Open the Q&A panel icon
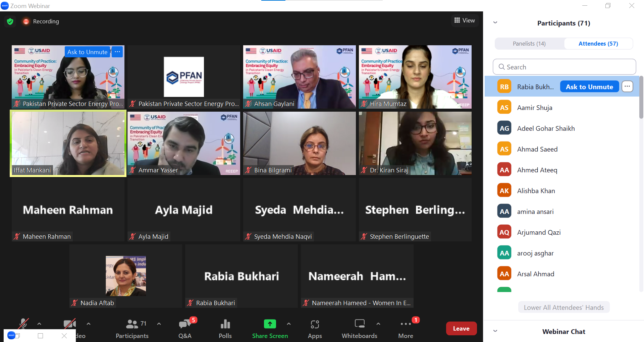The height and width of the screenshot is (342, 644). tap(185, 324)
